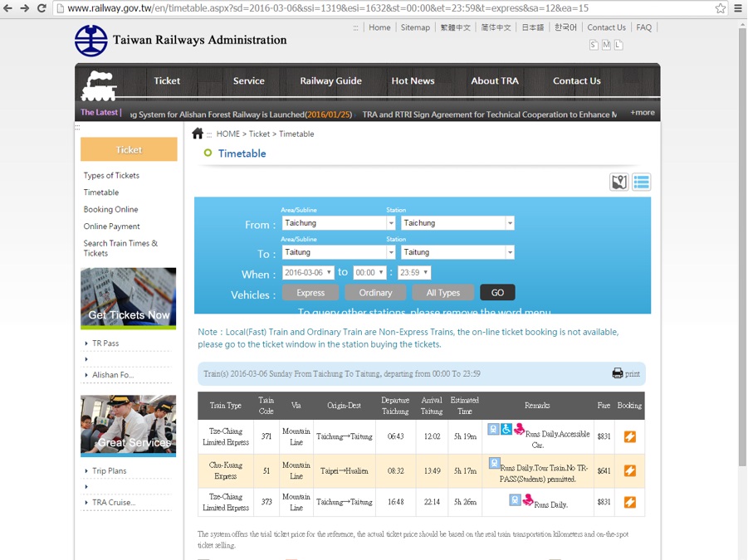Click the GO button to search
The width and height of the screenshot is (748, 560).
(x=497, y=293)
